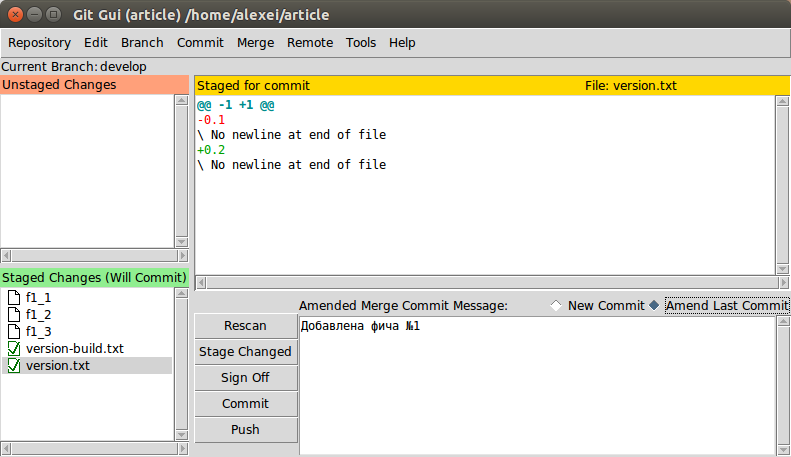
Task: Click the file icon next to f1_3
Action: 14,331
